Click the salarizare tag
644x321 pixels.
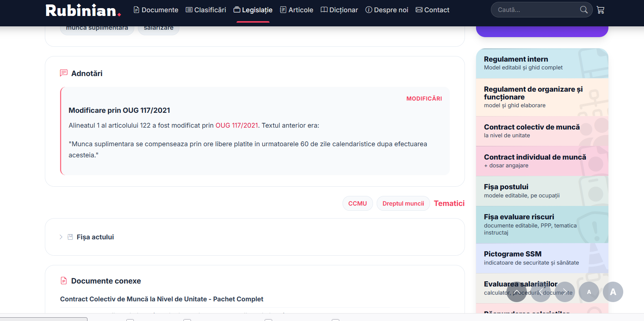(x=159, y=29)
